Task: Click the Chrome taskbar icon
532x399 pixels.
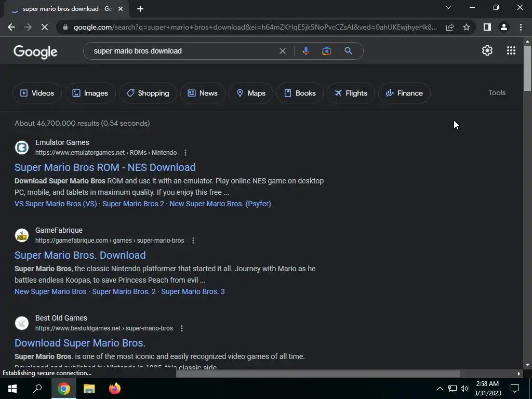Action: 63,389
